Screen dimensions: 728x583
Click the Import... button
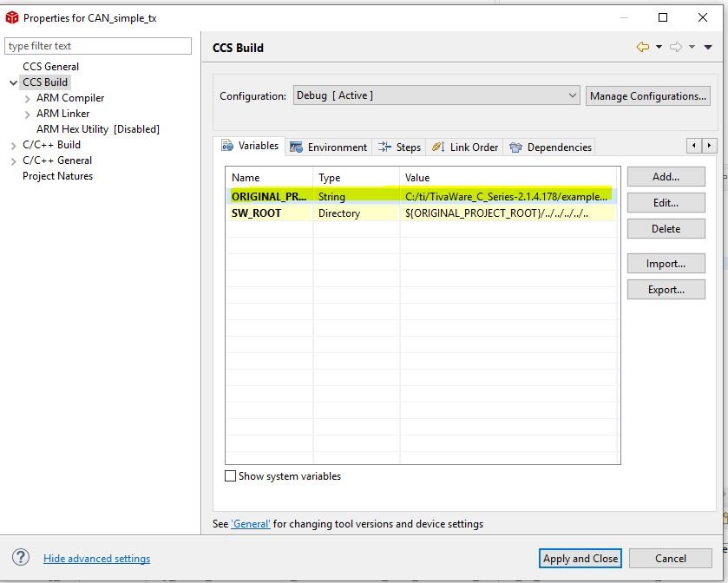coord(666,263)
